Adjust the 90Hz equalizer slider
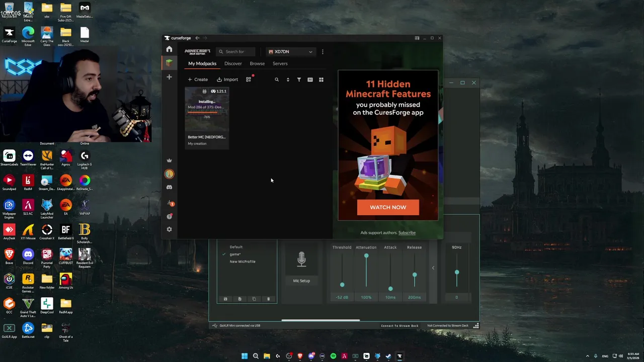The image size is (644, 362). pyautogui.click(x=457, y=272)
